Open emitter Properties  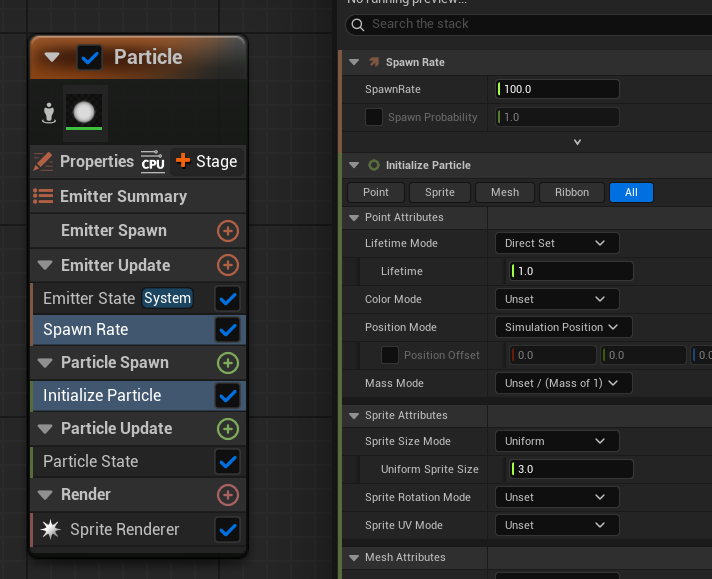click(85, 161)
